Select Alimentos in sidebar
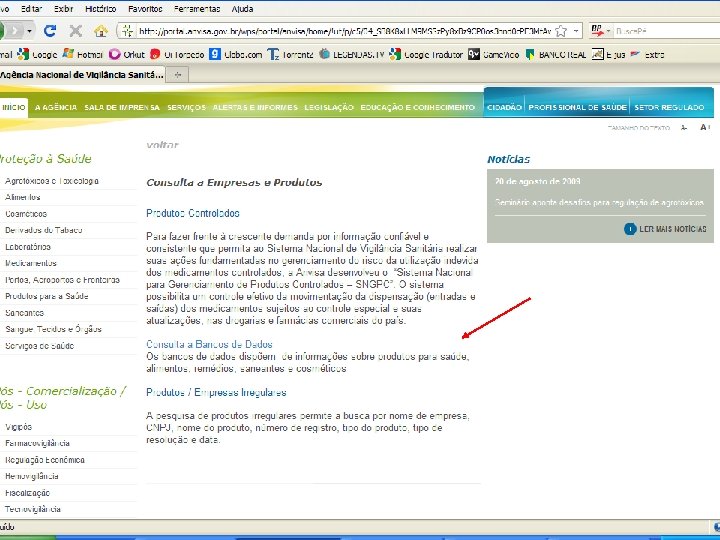This screenshot has width=720, height=540. click(x=22, y=197)
